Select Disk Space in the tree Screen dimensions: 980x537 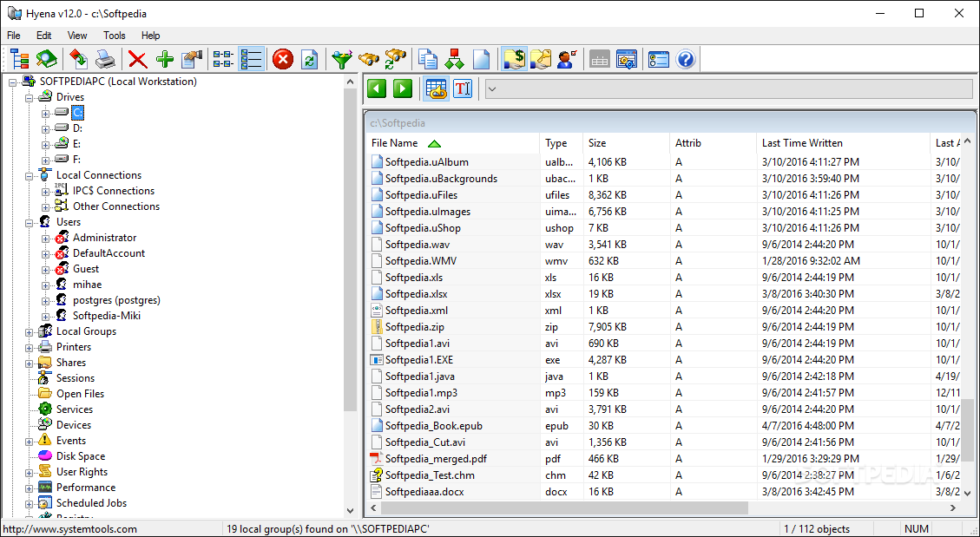tap(81, 456)
